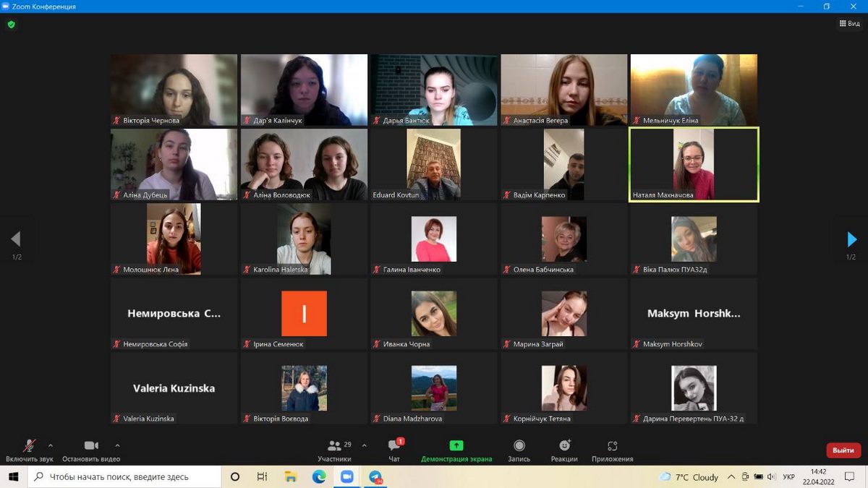Expand participants options arrow

(x=364, y=445)
